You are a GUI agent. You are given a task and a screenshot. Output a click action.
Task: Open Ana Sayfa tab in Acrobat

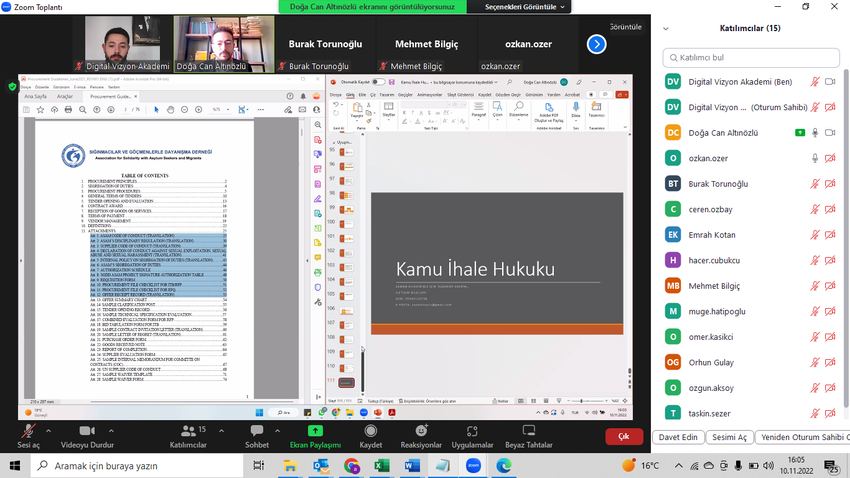35,96
